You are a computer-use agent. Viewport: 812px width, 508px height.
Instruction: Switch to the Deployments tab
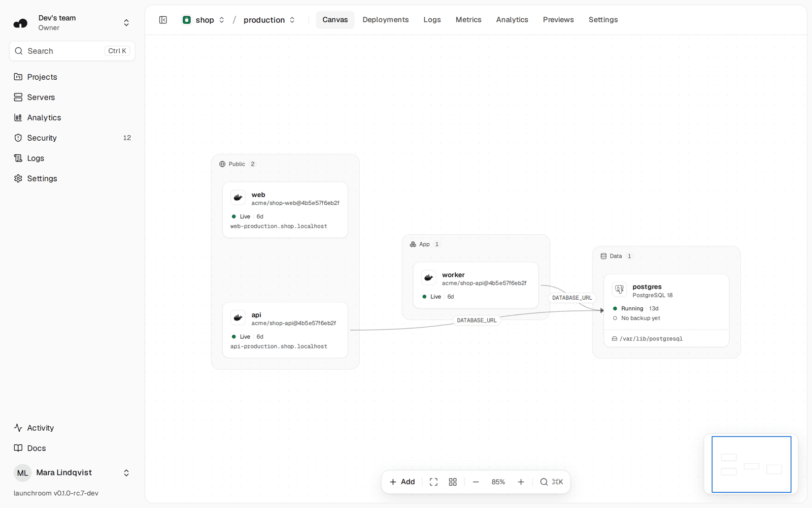tap(386, 20)
